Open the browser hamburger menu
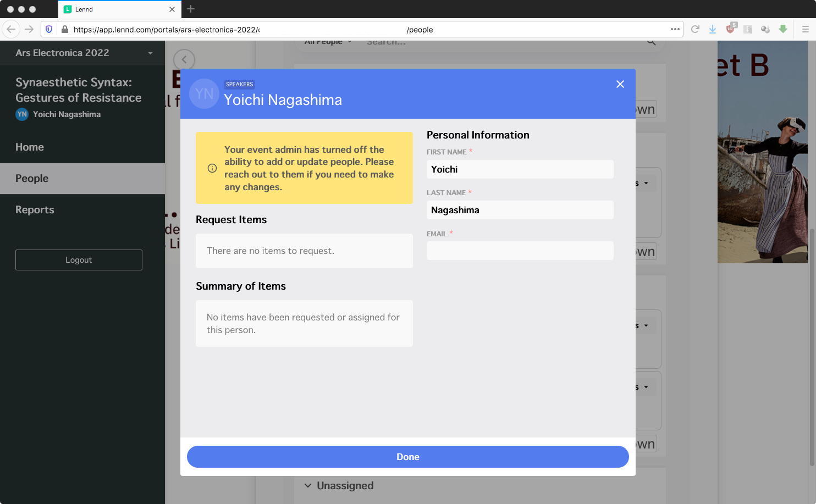 click(806, 29)
